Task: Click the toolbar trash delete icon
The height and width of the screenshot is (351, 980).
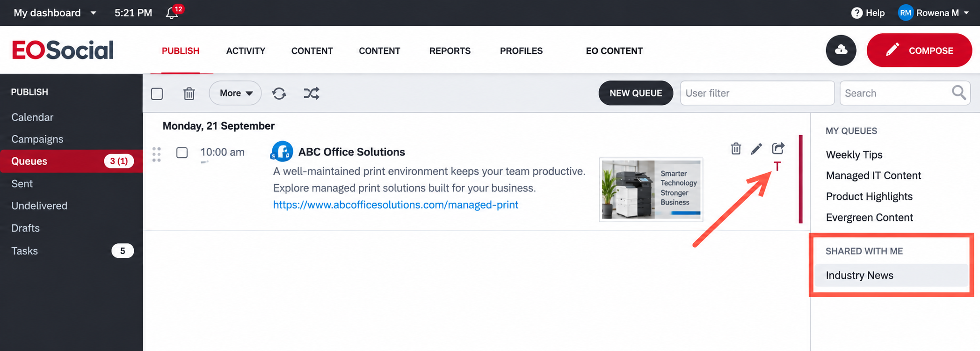Action: pos(189,94)
